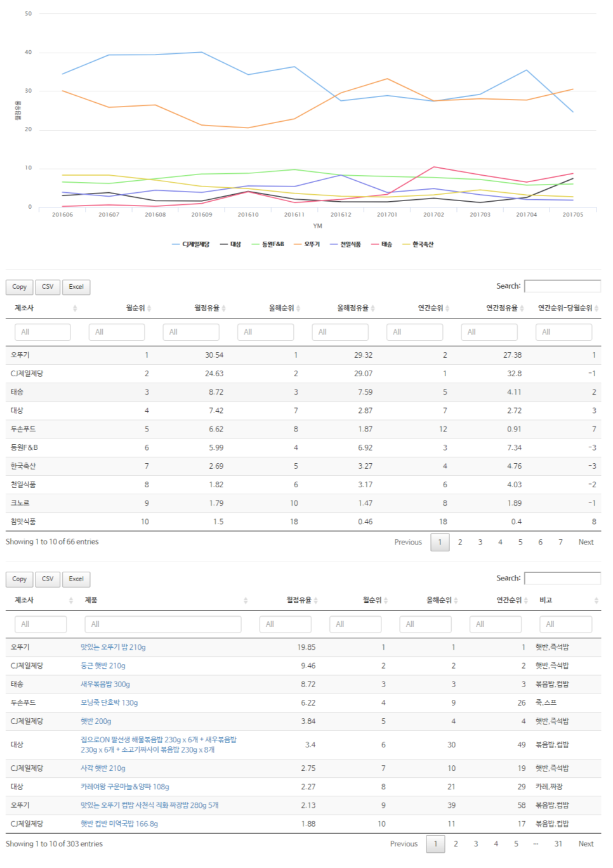Export manufacturer share table as CSV
Image resolution: width=613 pixels, height=868 pixels.
[48, 287]
